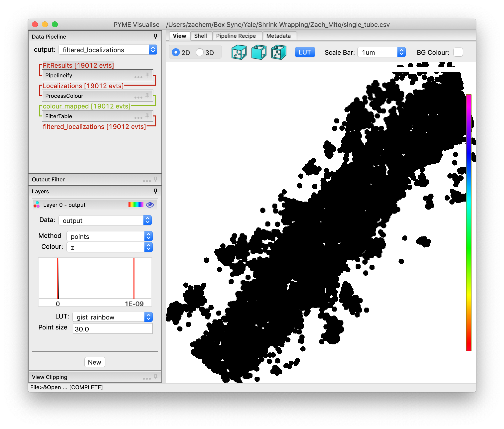504x429 pixels.
Task: Hide Layer 0 using the eye icon
Action: 149,205
